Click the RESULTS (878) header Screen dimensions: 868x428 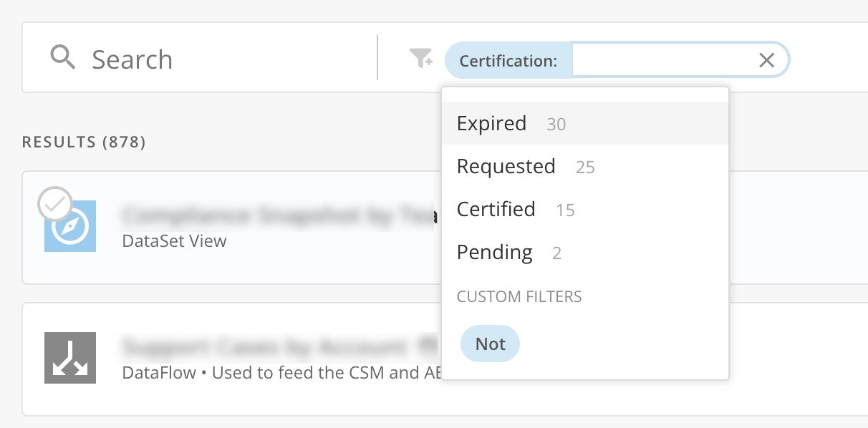(84, 142)
